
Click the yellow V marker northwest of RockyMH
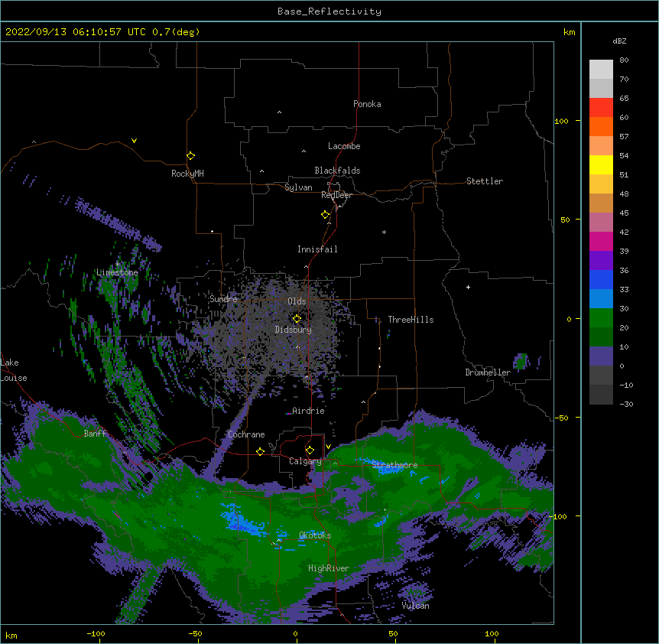click(134, 141)
